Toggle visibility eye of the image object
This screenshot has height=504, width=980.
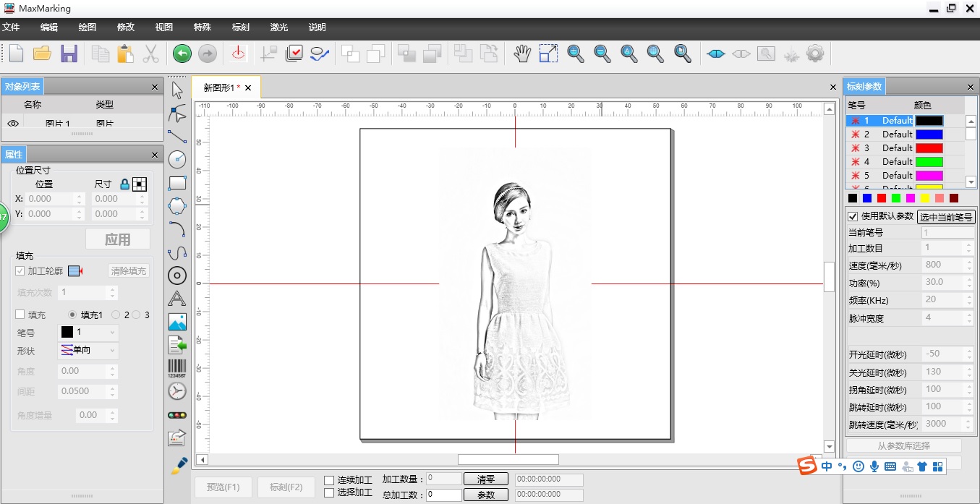pos(13,124)
